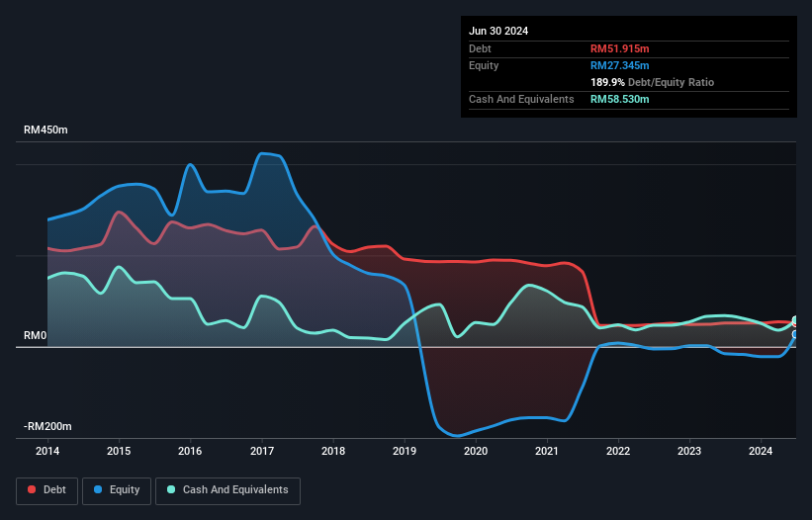Screen dimensions: 812x520
Task: Click the Debt value RM51.915m
Action: [619, 48]
